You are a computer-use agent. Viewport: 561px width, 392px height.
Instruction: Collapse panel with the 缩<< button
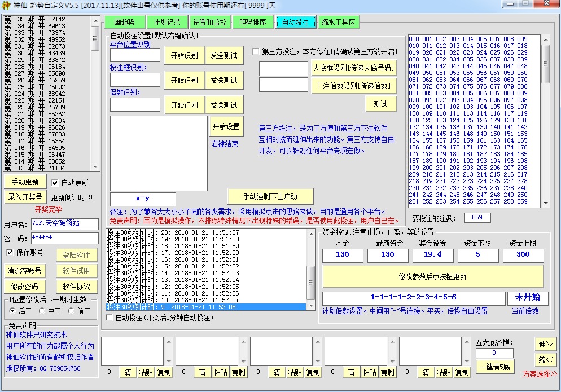[x=545, y=359]
